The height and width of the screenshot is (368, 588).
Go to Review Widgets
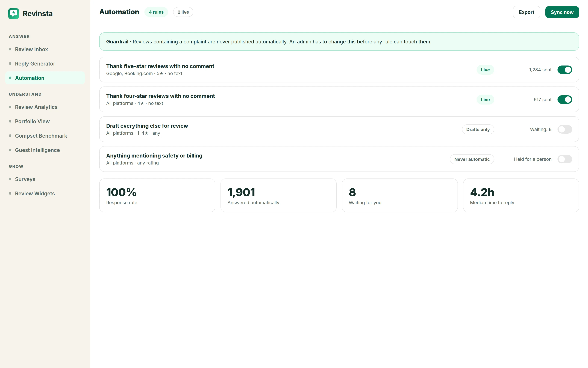click(45, 194)
